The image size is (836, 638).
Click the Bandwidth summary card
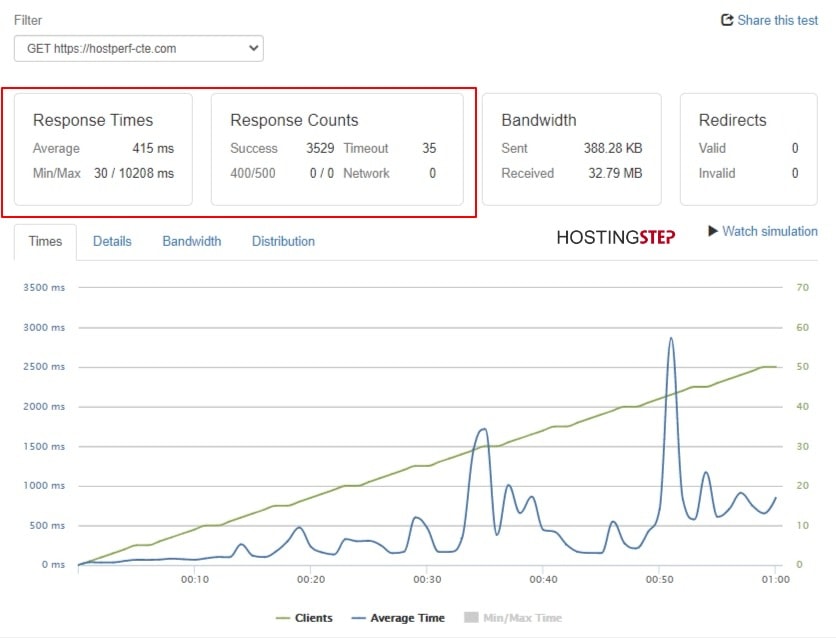[x=572, y=149]
